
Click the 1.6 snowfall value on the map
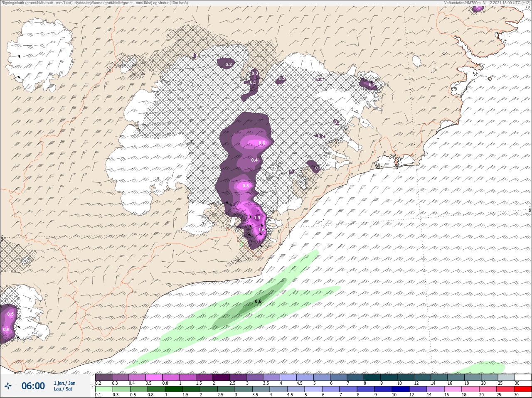261,229
